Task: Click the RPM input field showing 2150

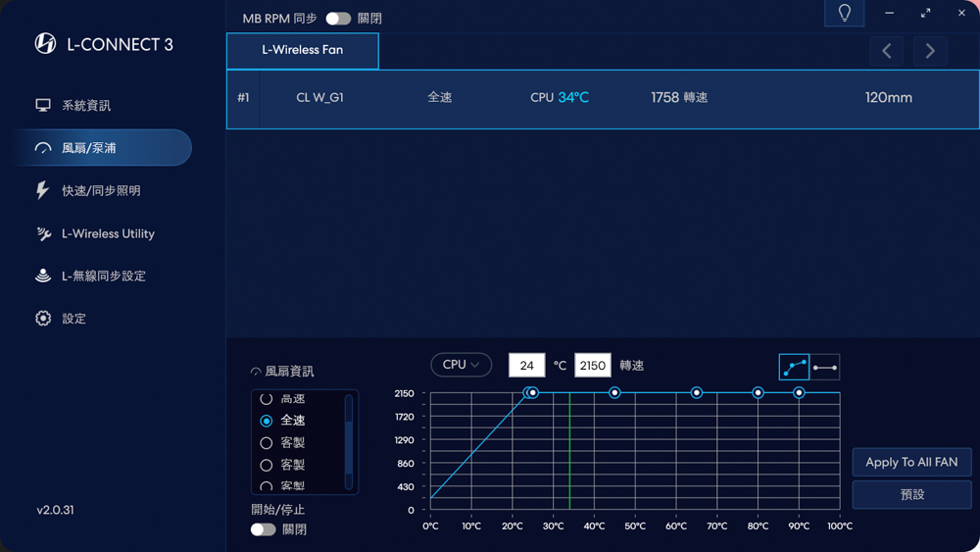Action: [x=593, y=365]
